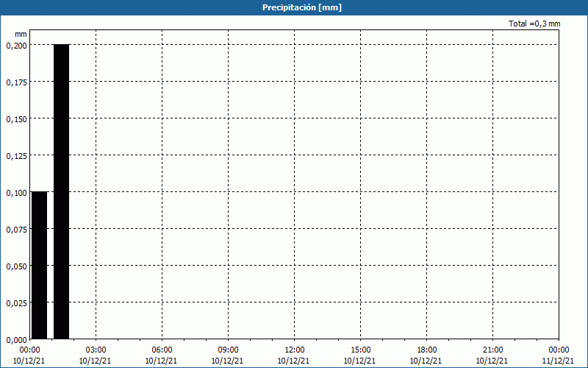Click the 09:00 time axis label
The height and width of the screenshot is (368, 588).
[228, 350]
